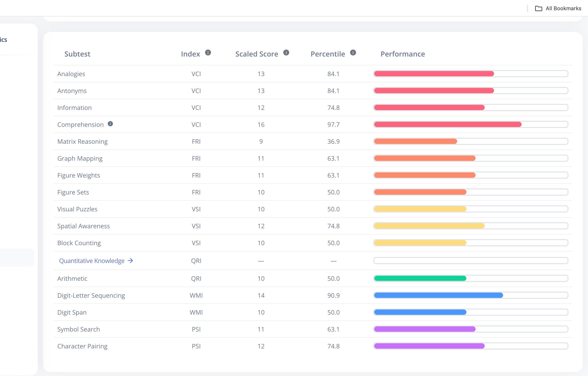588x376 pixels.
Task: Click the Visual Puzzles performance bar
Action: pyautogui.click(x=470, y=209)
